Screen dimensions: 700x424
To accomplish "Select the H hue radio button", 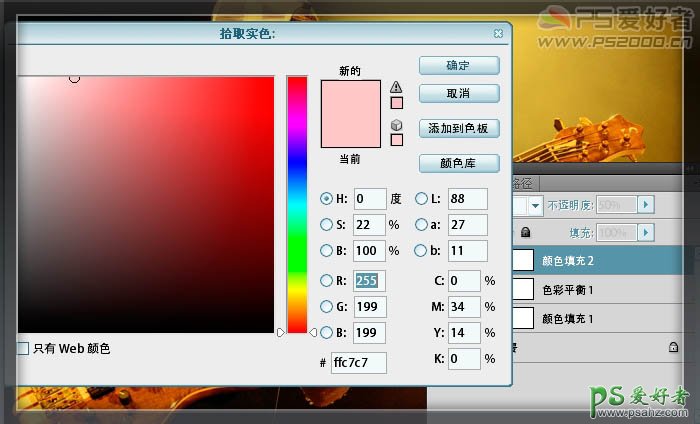I will click(x=326, y=198).
